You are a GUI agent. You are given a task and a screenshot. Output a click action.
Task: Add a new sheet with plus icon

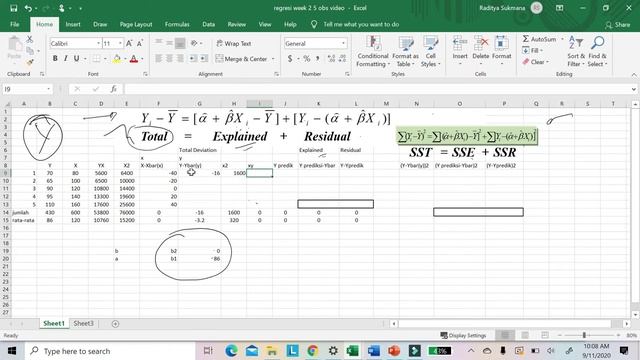(116, 324)
